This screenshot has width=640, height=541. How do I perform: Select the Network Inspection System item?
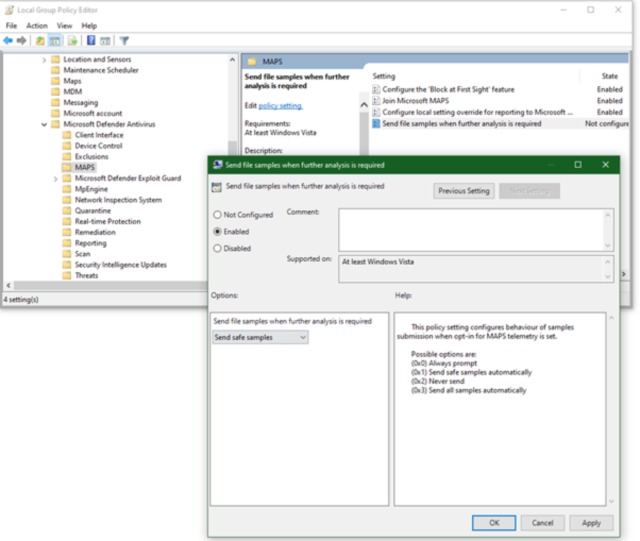coord(118,200)
